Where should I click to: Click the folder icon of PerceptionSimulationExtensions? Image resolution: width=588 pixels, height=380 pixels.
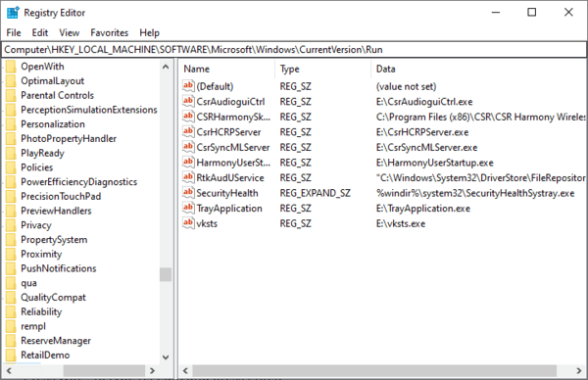pos(11,110)
